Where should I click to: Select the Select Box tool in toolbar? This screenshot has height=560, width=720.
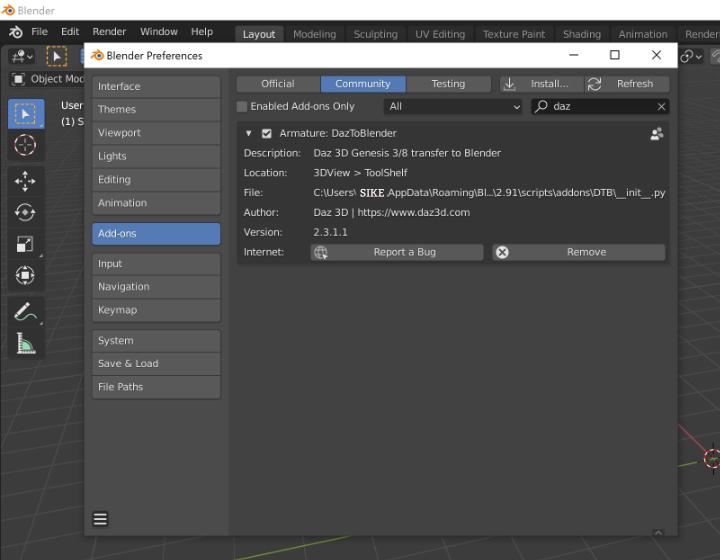tap(26, 113)
